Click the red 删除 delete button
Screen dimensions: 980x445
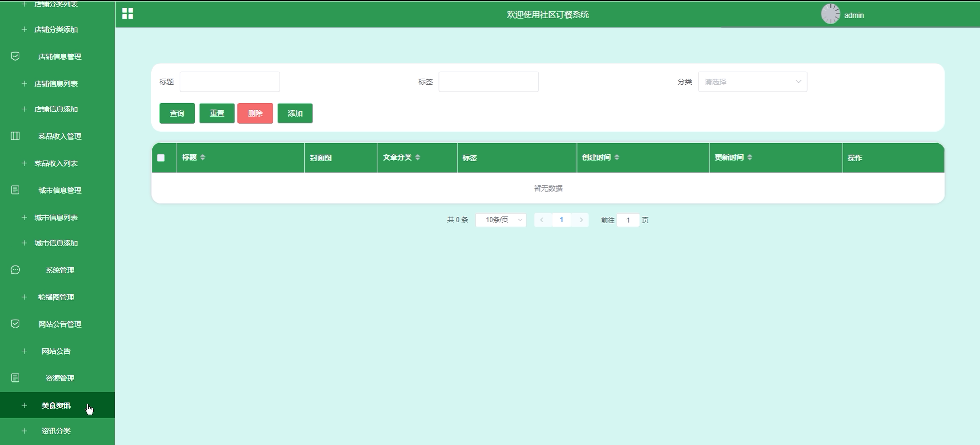click(x=255, y=113)
